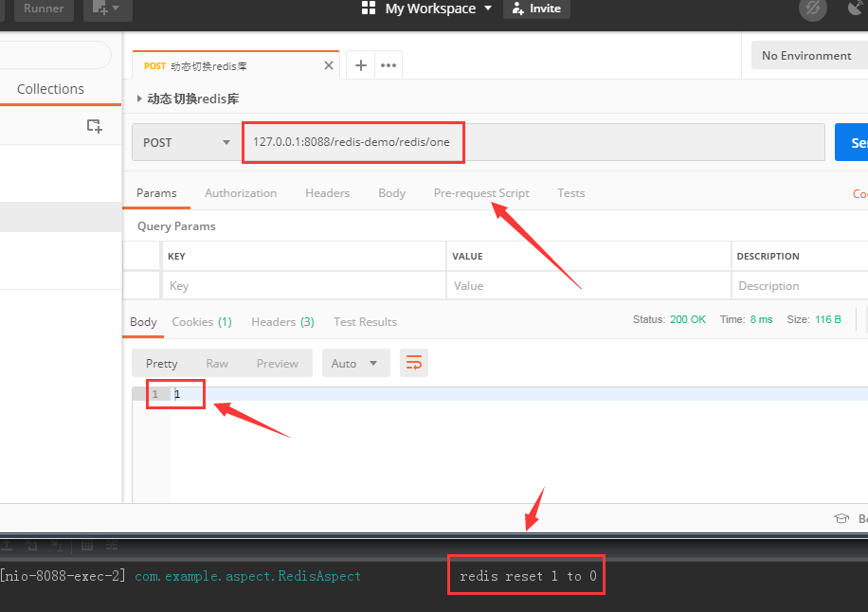Click the new collection icon
This screenshot has width=868, height=612.
pos(95,126)
